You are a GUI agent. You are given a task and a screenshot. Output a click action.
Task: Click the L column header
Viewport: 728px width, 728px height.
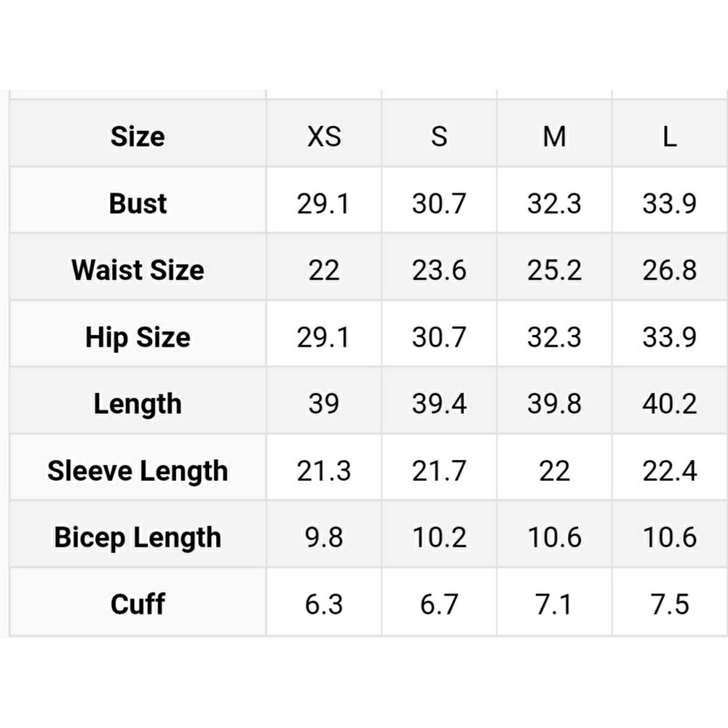[669, 136]
